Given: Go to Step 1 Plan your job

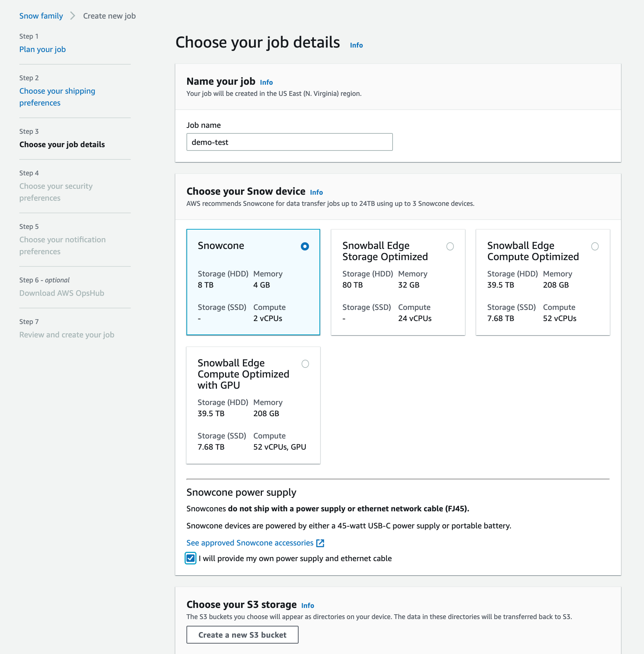Looking at the screenshot, I should (x=42, y=49).
